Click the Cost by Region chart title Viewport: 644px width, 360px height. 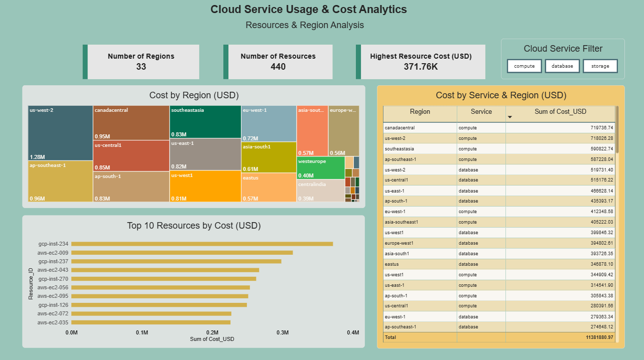(194, 95)
